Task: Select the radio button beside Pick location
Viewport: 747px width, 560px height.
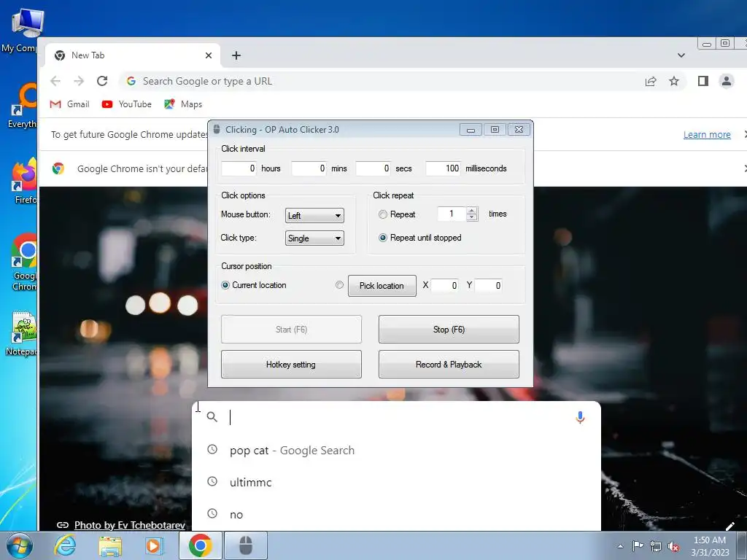Action: coord(339,285)
